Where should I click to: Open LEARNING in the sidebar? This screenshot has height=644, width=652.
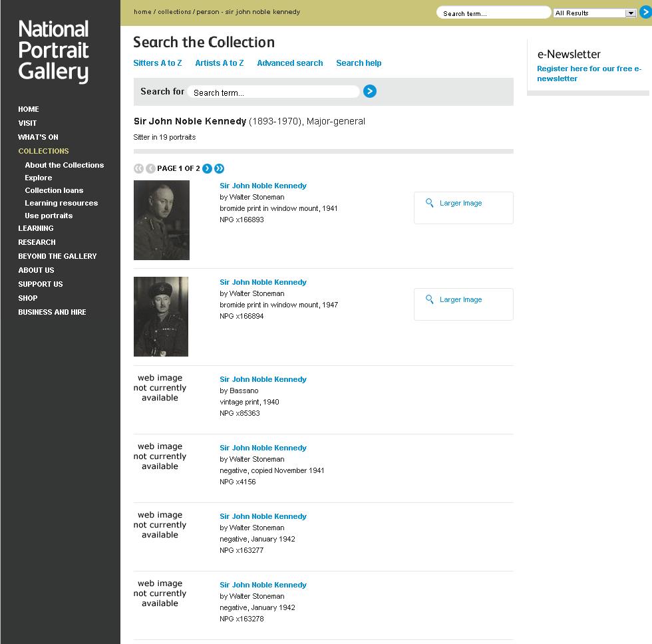(x=35, y=228)
